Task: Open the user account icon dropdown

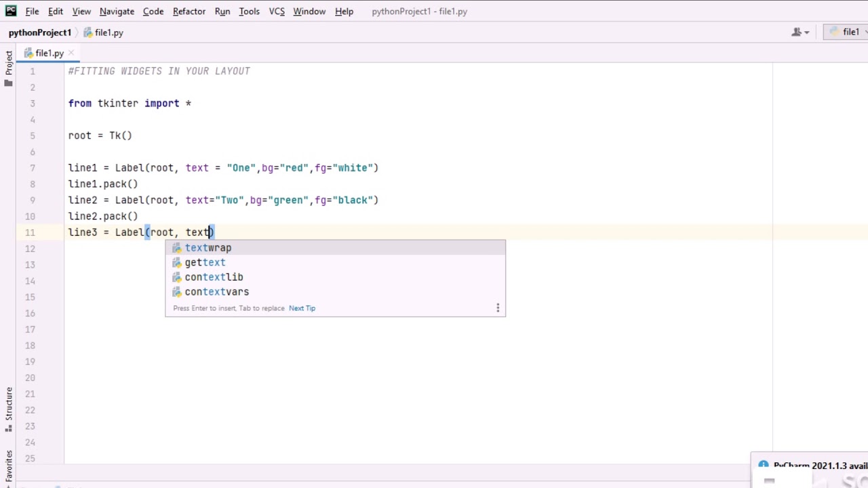Action: pyautogui.click(x=801, y=33)
